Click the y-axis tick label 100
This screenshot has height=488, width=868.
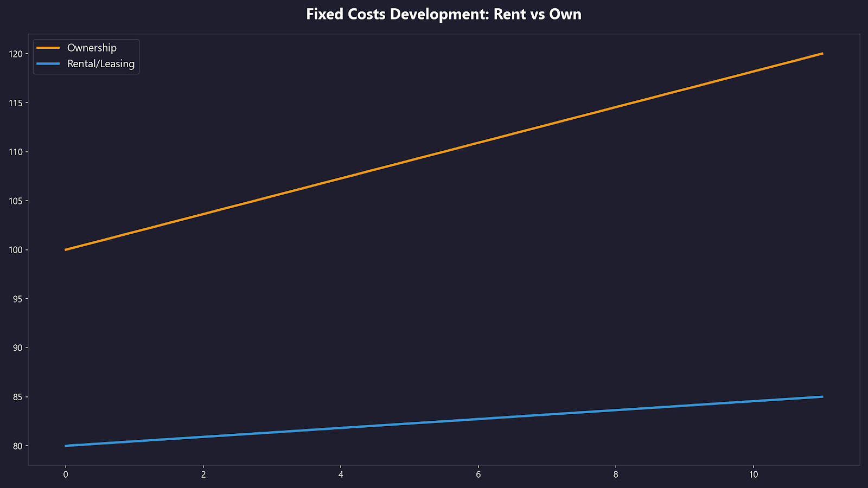16,250
